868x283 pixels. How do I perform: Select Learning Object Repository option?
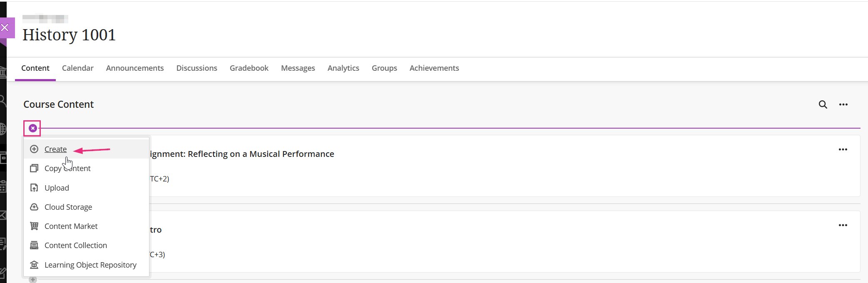(86, 265)
